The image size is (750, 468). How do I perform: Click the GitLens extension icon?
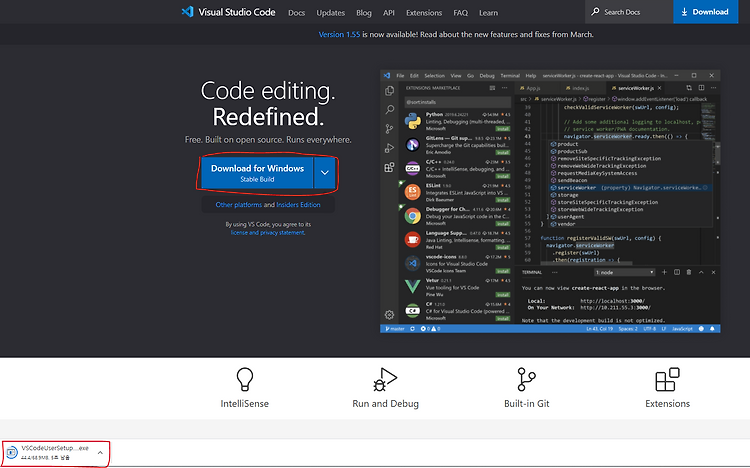coord(412,145)
